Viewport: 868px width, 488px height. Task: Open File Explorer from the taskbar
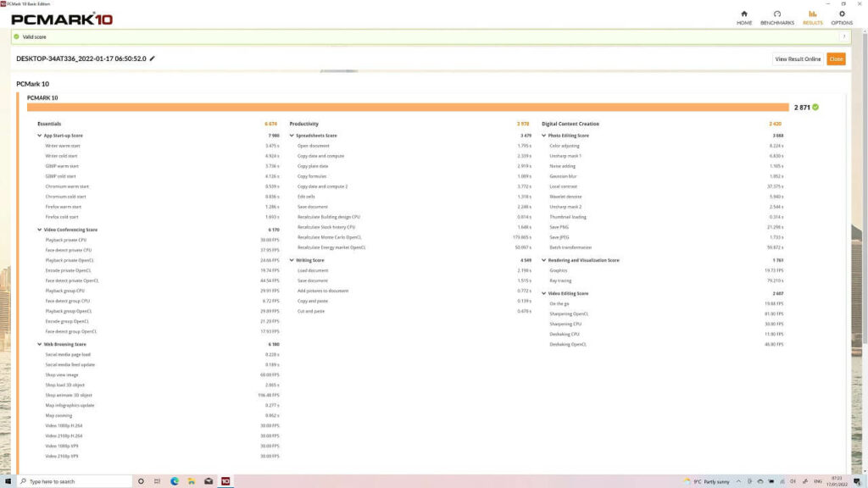click(192, 481)
